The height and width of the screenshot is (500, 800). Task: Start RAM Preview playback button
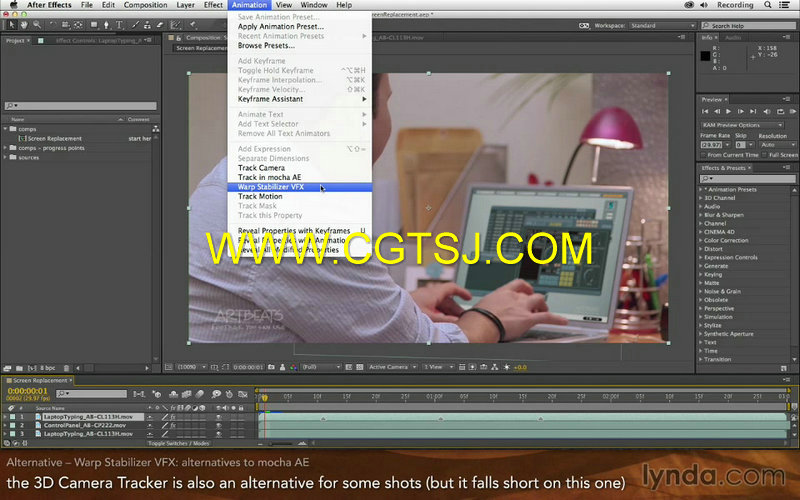click(792, 111)
